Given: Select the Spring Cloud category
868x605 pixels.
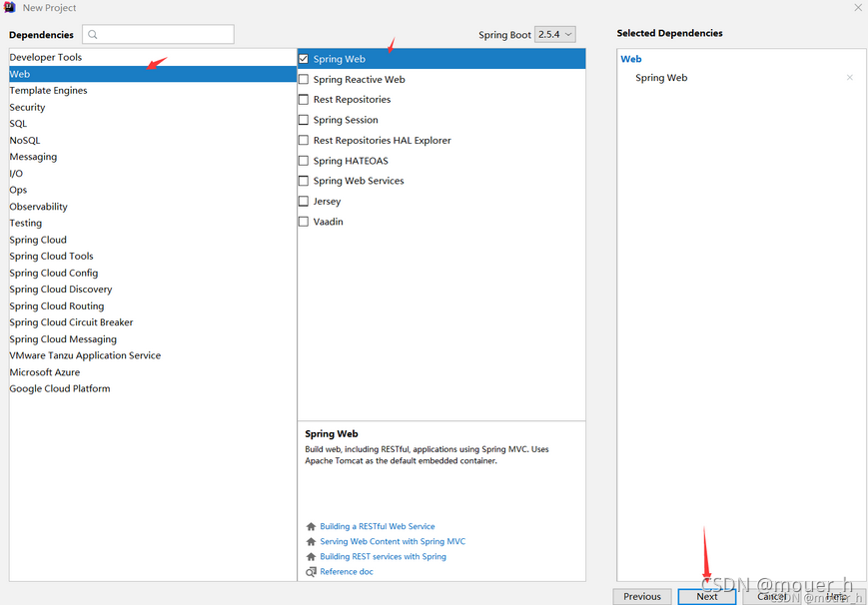Looking at the screenshot, I should click(x=153, y=240).
